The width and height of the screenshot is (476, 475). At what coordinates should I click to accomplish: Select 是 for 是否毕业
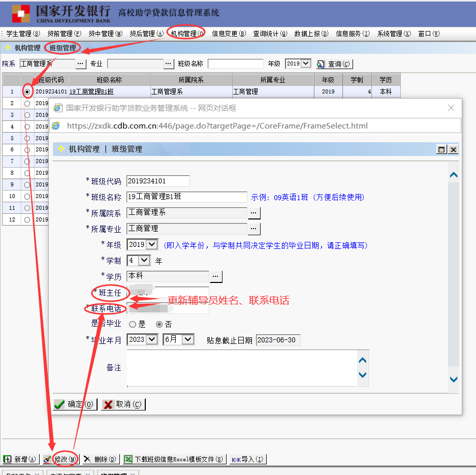tap(133, 324)
